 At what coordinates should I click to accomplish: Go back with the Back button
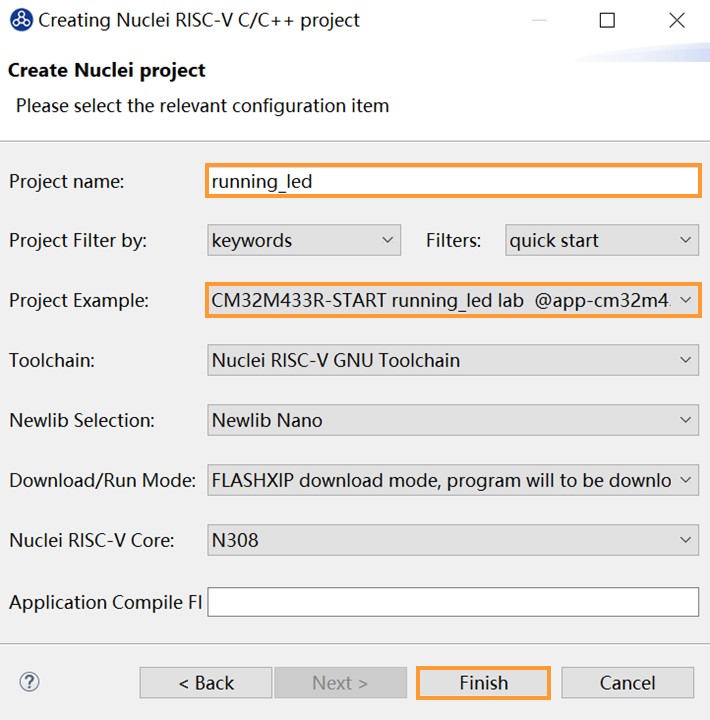click(x=206, y=683)
